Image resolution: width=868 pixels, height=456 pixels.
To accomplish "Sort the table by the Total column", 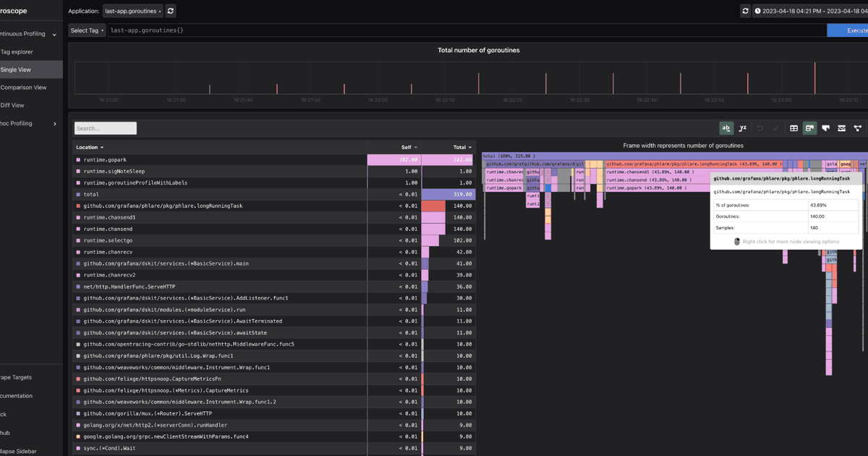I will (x=463, y=147).
